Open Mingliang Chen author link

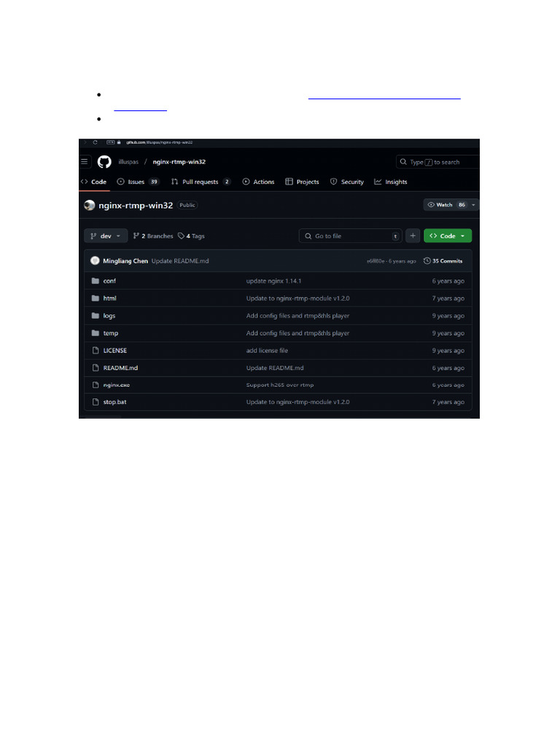pyautogui.click(x=125, y=261)
